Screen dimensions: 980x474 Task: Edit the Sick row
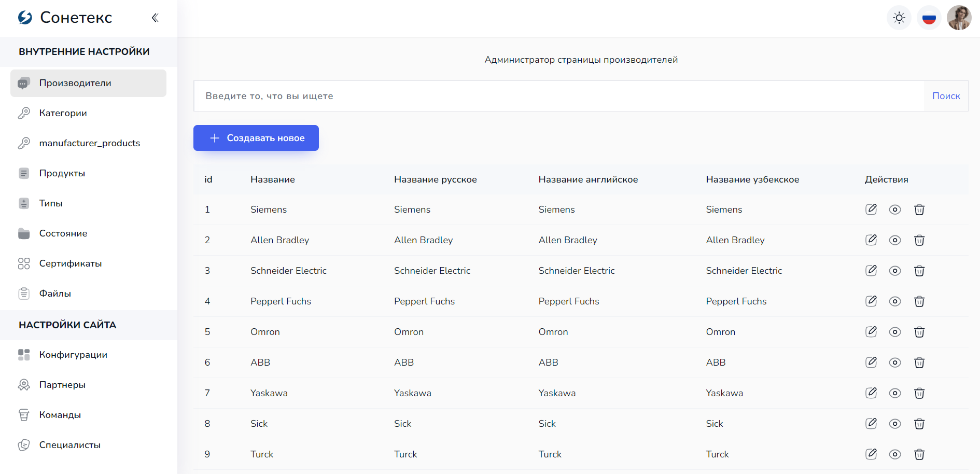pos(871,423)
